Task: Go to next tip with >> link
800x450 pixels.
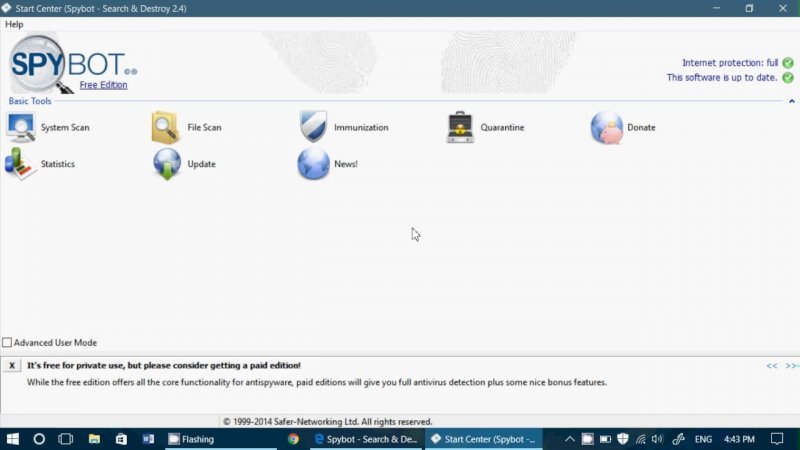Action: coord(791,365)
